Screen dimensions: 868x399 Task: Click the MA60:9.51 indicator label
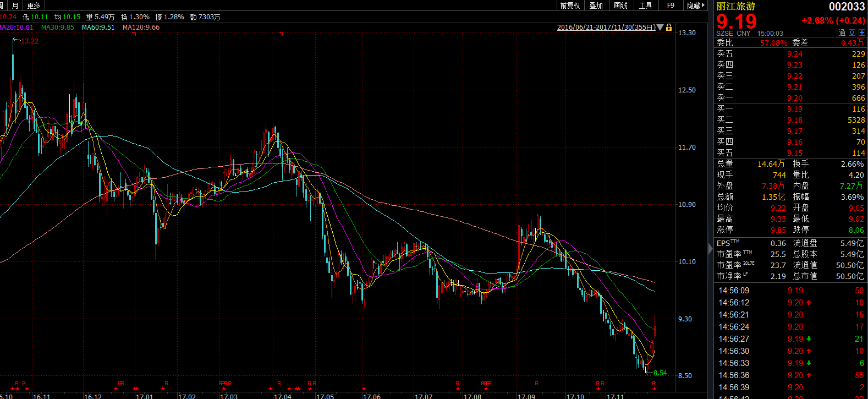(98, 27)
